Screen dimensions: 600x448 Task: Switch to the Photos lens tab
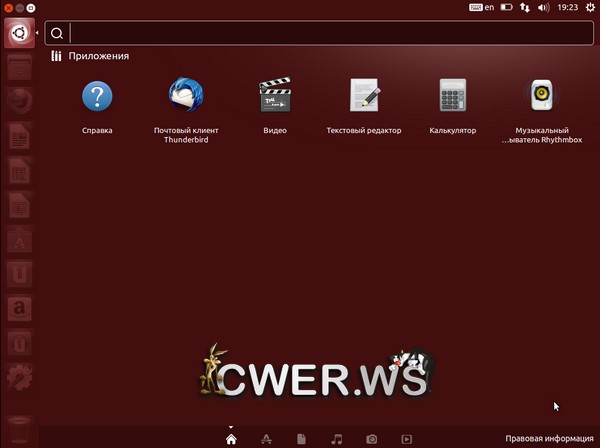coord(372,439)
